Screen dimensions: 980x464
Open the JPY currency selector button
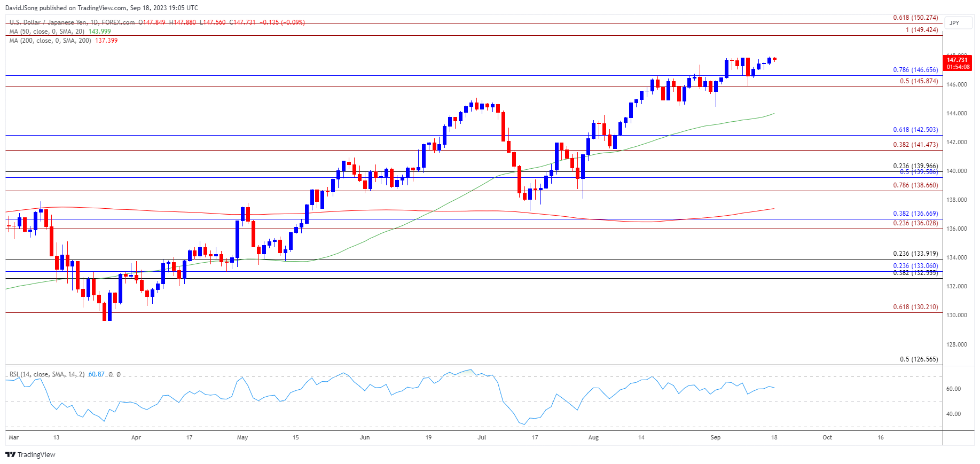click(958, 23)
